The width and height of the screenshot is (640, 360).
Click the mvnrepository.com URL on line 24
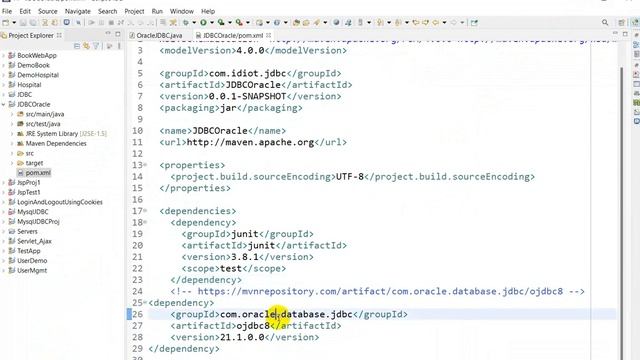tap(380, 291)
